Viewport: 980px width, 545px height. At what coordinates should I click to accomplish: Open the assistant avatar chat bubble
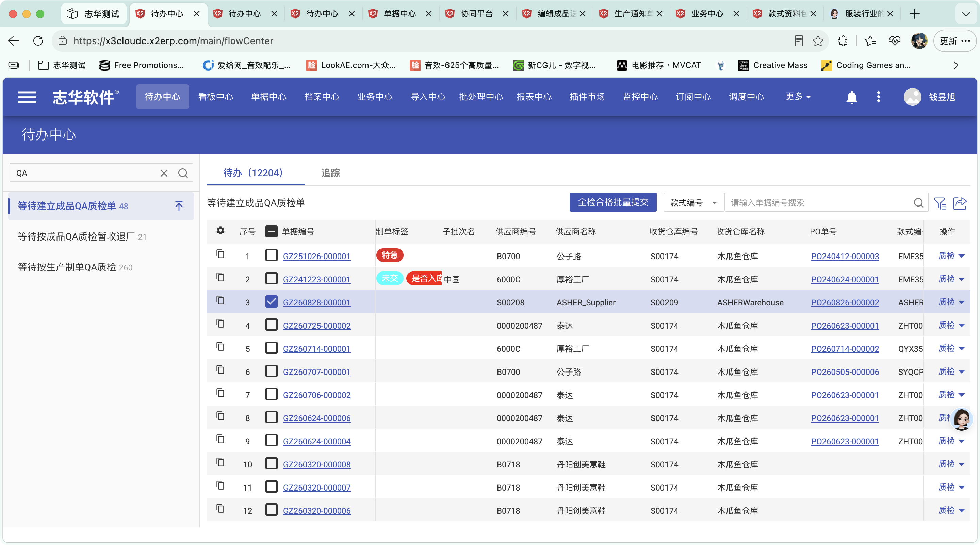tap(961, 419)
